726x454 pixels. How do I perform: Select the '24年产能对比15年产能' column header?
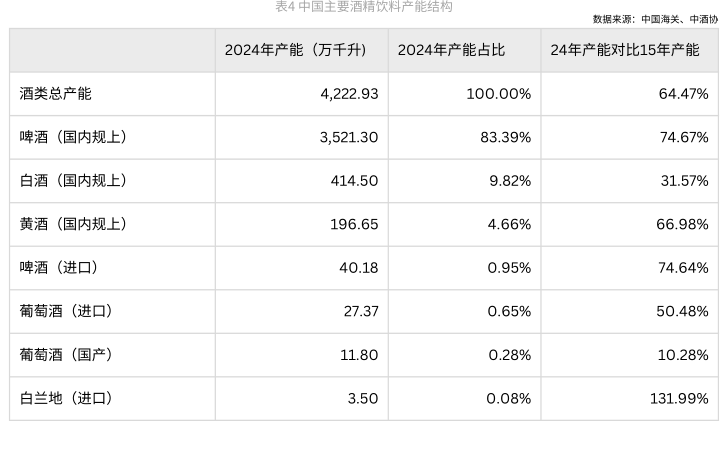click(x=624, y=50)
